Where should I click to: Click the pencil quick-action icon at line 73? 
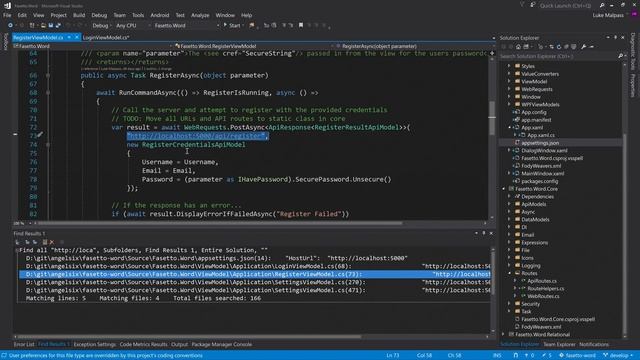point(40,134)
